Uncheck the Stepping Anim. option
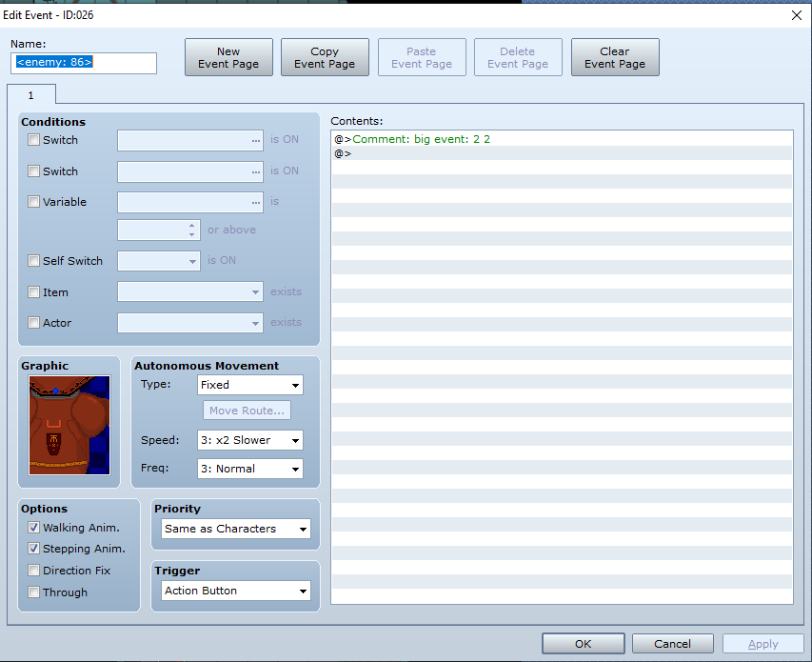 pyautogui.click(x=33, y=548)
